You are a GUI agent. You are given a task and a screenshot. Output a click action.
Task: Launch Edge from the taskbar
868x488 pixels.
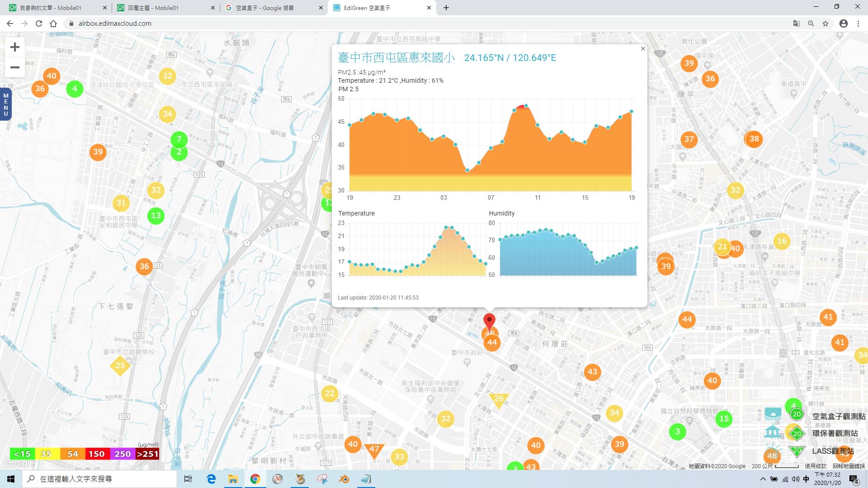click(x=211, y=479)
